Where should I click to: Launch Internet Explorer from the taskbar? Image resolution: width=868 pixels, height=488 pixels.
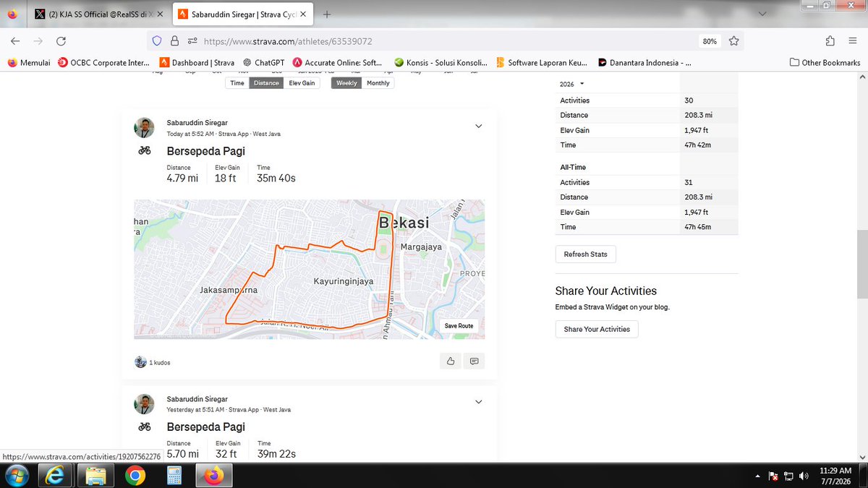click(56, 476)
